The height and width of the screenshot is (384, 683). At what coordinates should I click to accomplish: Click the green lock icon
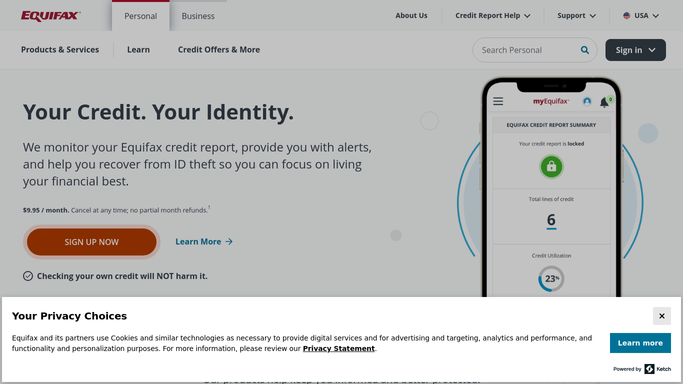click(551, 166)
